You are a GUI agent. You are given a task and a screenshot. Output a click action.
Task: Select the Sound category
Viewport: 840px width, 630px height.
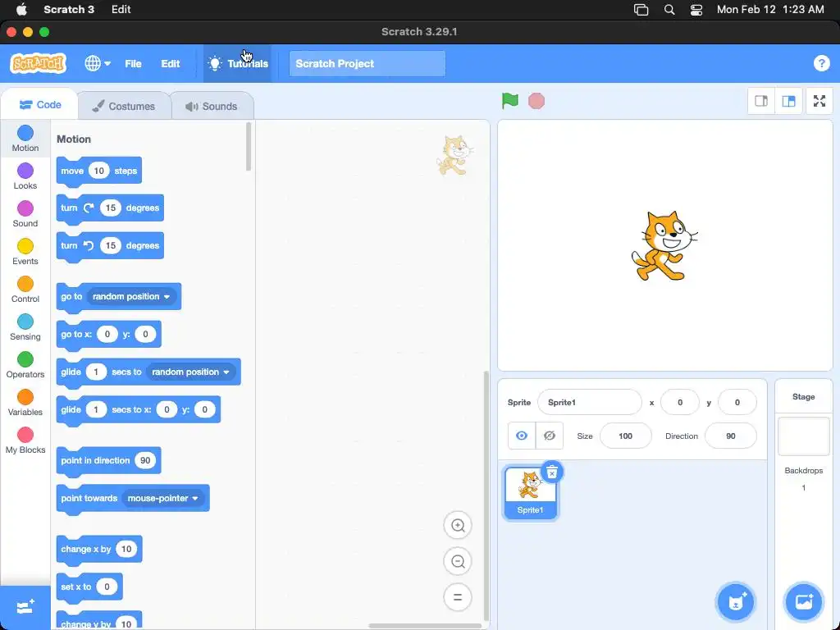[x=25, y=214]
